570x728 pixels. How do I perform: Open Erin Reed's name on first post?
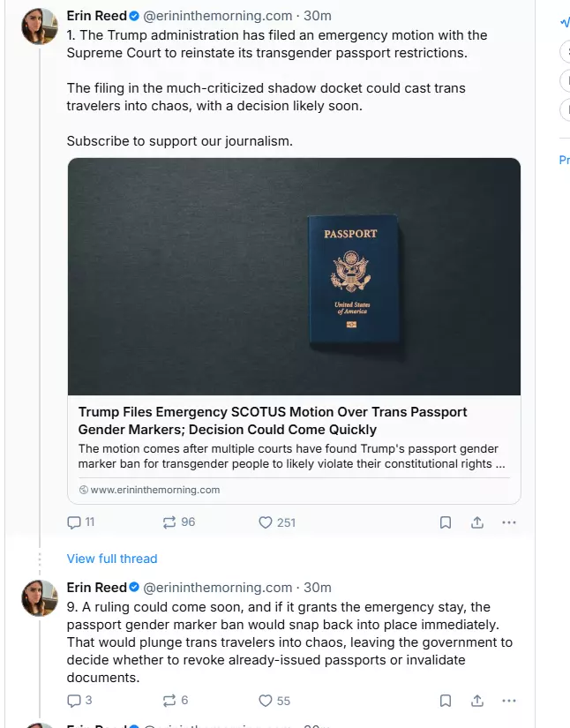pyautogui.click(x=96, y=16)
